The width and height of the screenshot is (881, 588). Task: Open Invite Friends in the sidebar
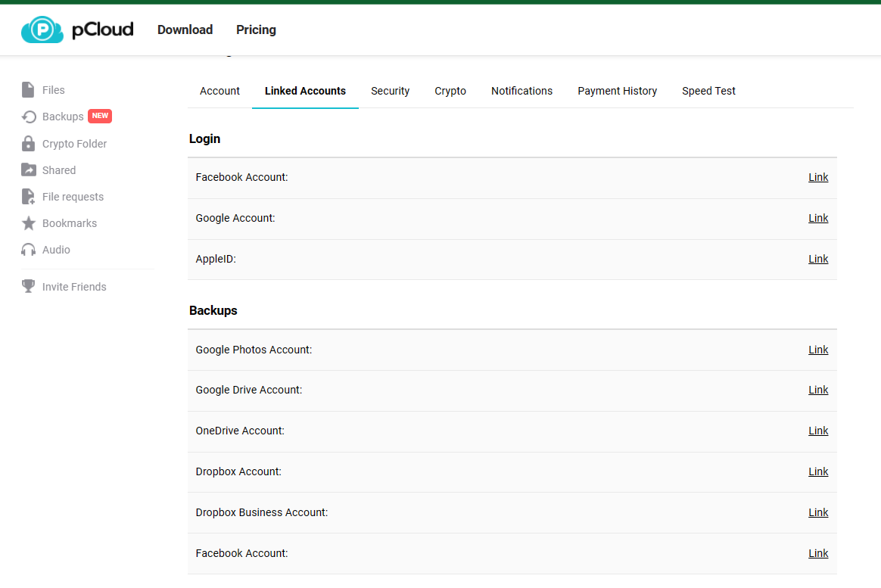click(x=74, y=287)
